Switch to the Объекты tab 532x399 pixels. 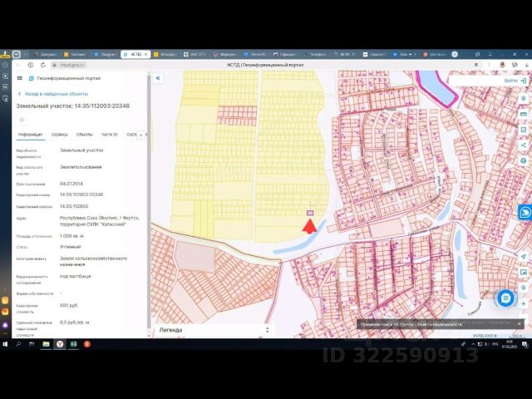pos(84,135)
